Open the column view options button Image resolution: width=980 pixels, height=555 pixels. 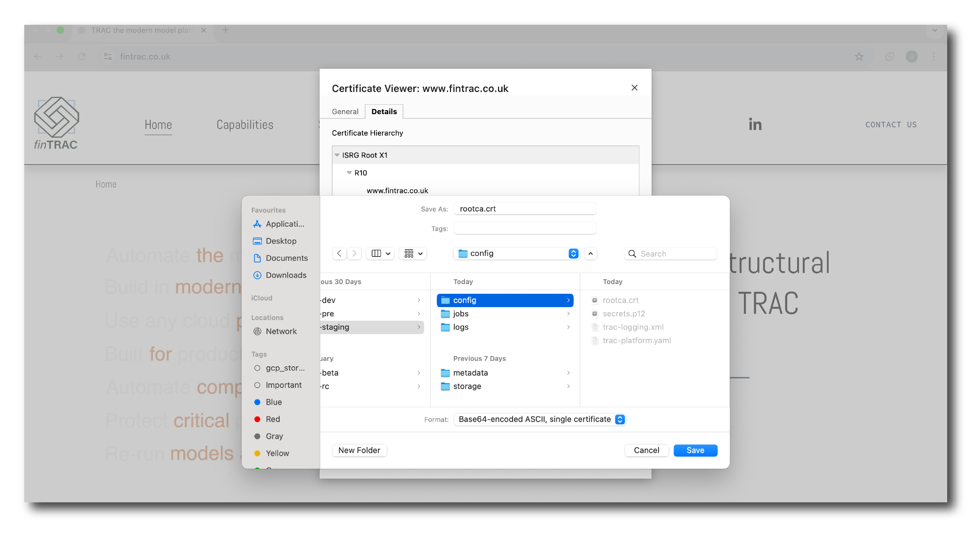pyautogui.click(x=380, y=253)
